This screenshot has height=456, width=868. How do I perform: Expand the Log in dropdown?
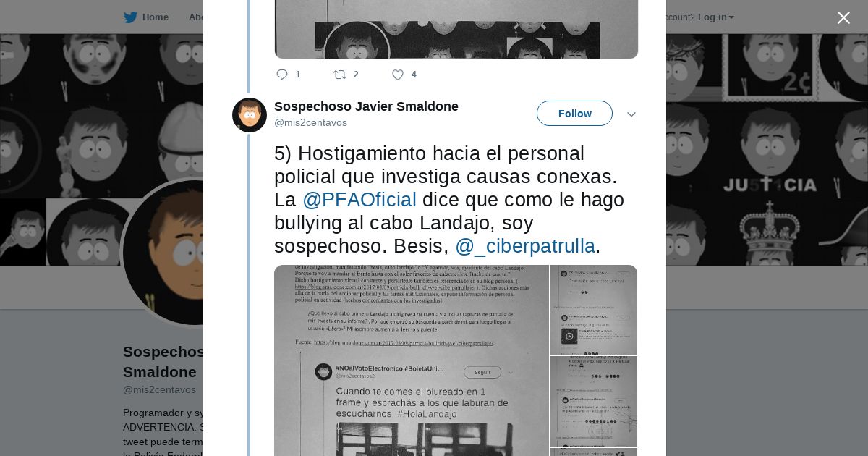[715, 17]
